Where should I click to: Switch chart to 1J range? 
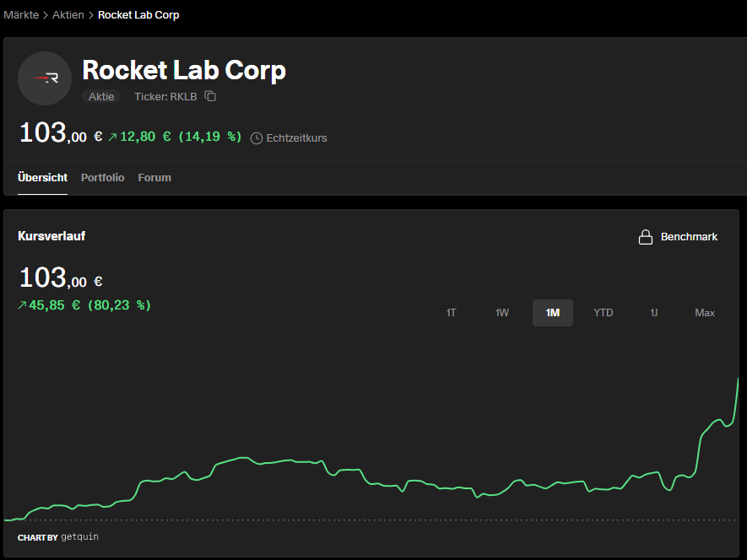coord(654,313)
